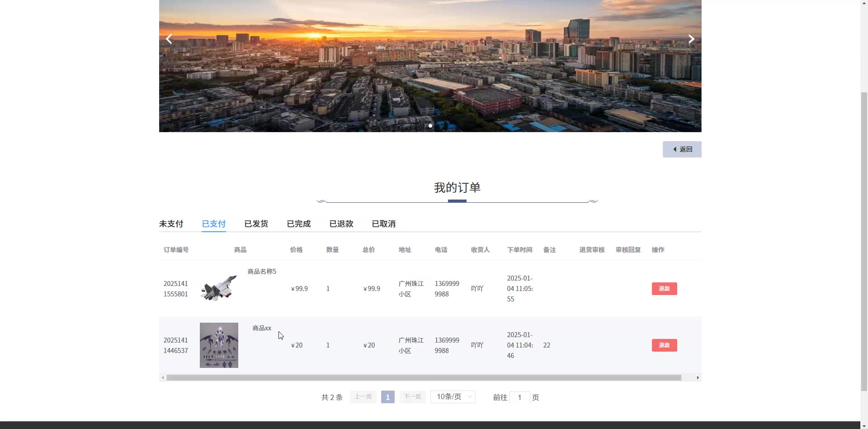Image resolution: width=868 pixels, height=429 pixels.
Task: Open the 已完成 orders tab
Action: point(298,224)
